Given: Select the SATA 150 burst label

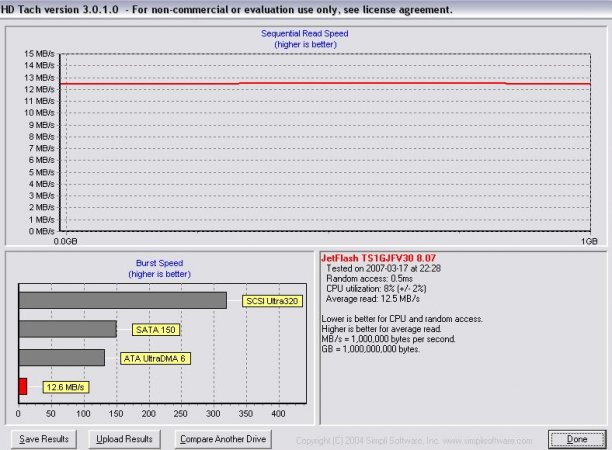Looking at the screenshot, I should tap(156, 330).
